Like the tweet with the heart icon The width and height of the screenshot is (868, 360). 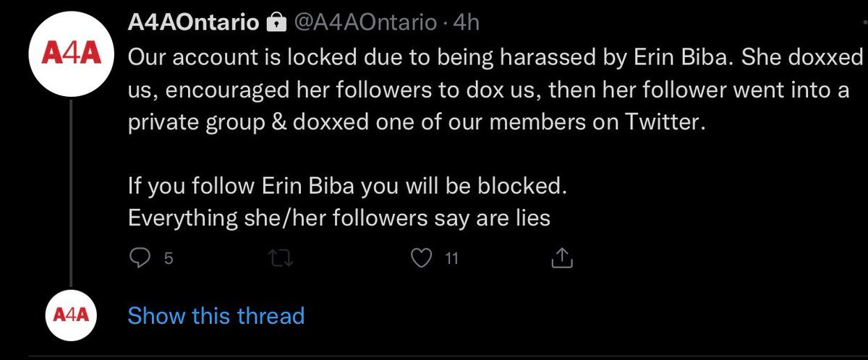421,257
